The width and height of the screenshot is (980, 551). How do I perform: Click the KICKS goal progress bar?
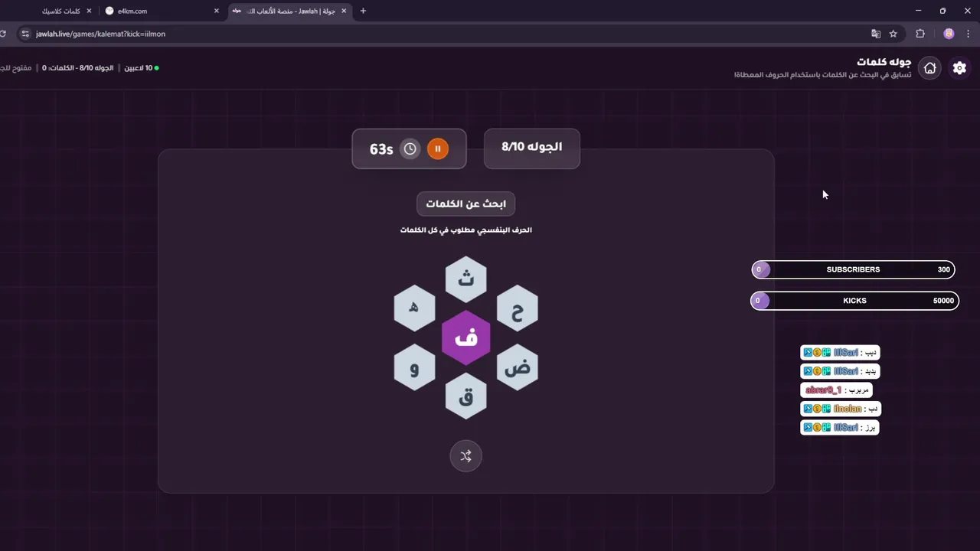coord(854,301)
